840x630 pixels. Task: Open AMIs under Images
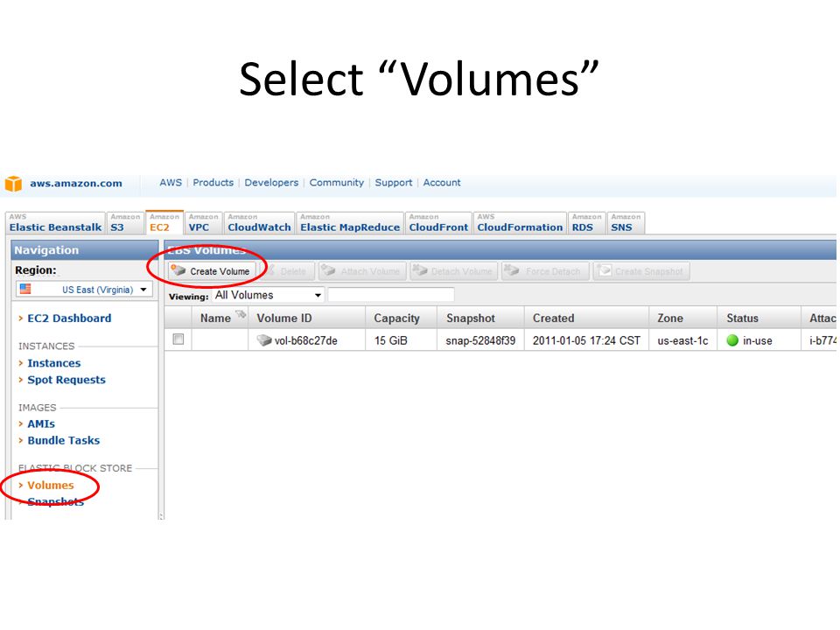click(x=41, y=423)
